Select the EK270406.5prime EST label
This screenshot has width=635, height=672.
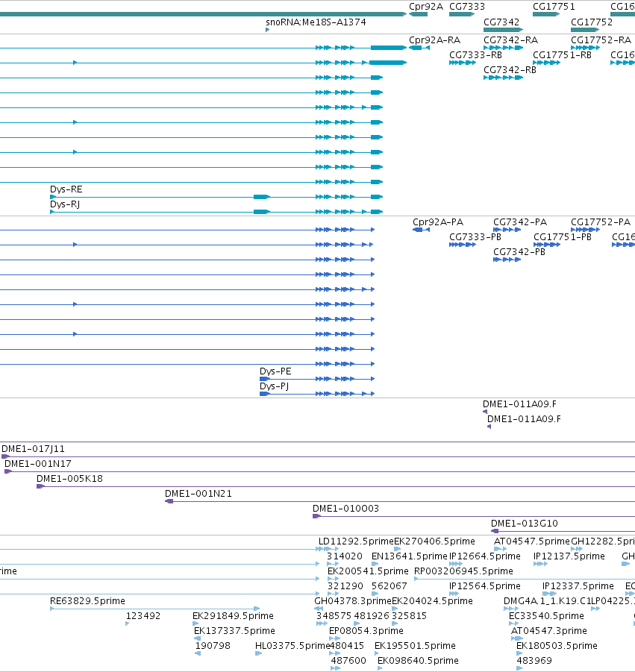pyautogui.click(x=434, y=541)
